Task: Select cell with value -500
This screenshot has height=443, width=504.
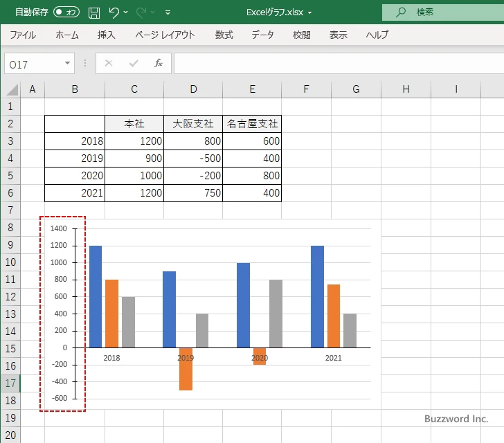Action: pyautogui.click(x=193, y=159)
